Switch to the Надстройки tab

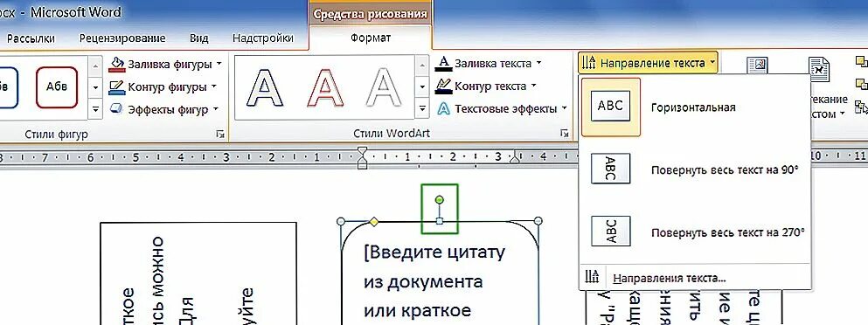[x=263, y=38]
